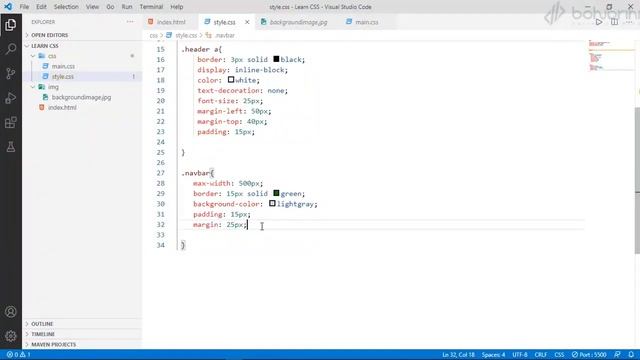Open the Terminal menu
The height and width of the screenshot is (360, 640).
(x=151, y=7)
